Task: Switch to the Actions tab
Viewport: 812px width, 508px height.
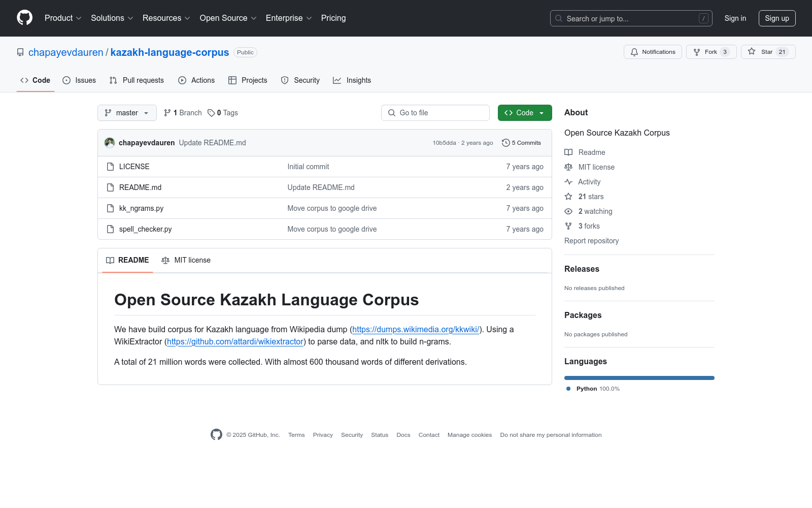Action: [196, 80]
